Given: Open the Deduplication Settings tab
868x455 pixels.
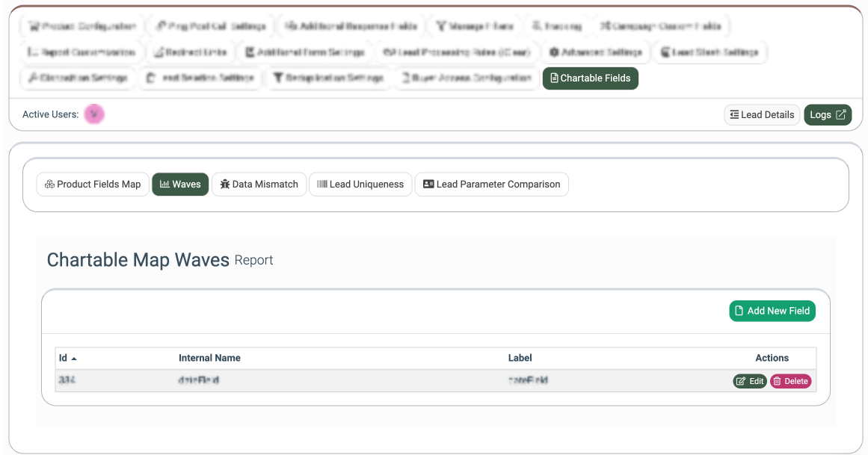Looking at the screenshot, I should click(x=327, y=78).
